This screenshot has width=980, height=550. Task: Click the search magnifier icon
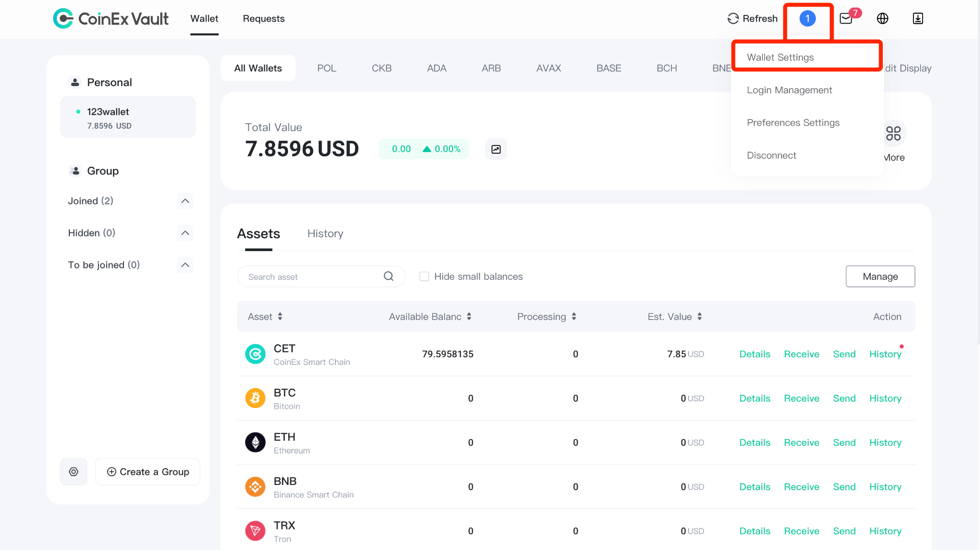coord(389,276)
